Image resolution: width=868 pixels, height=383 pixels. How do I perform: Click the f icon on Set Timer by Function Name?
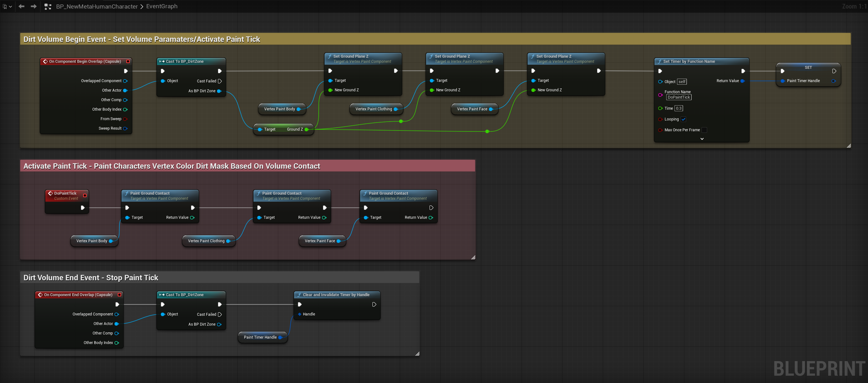(660, 61)
